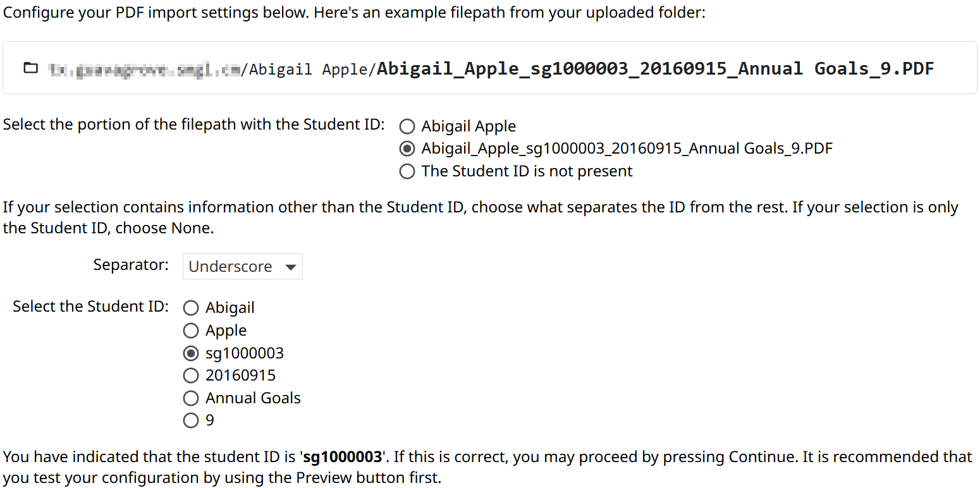Pick "Abigail" as the Student ID
Viewport: 980px width, 488px height.
click(191, 308)
